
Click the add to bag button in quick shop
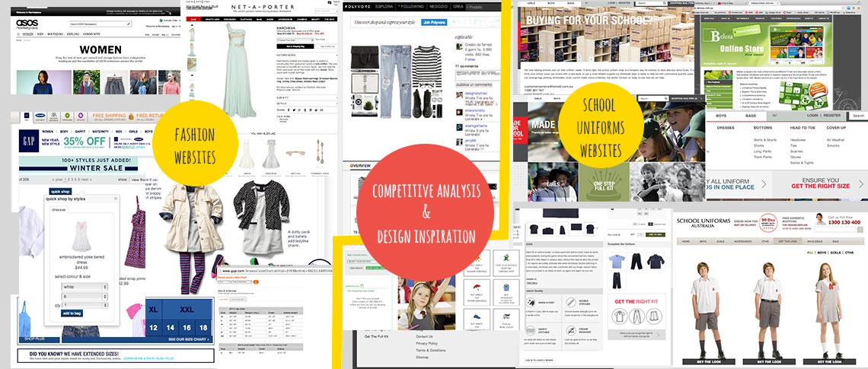[72, 313]
